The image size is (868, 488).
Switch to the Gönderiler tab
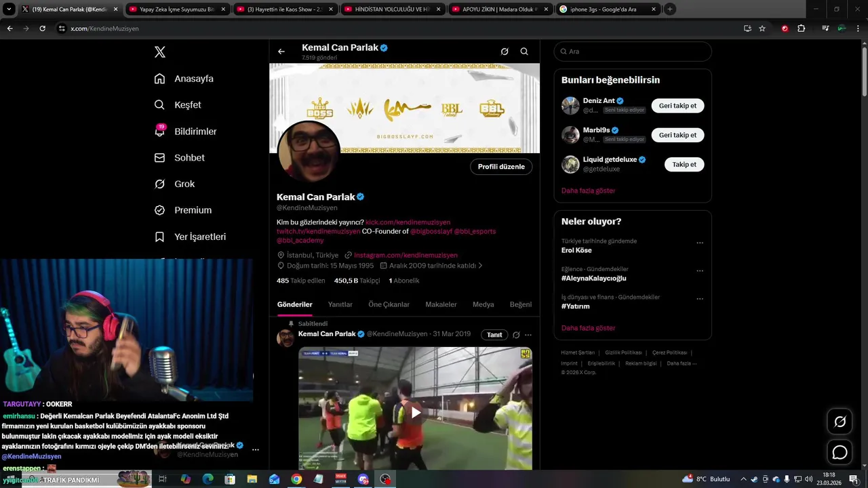pos(295,305)
